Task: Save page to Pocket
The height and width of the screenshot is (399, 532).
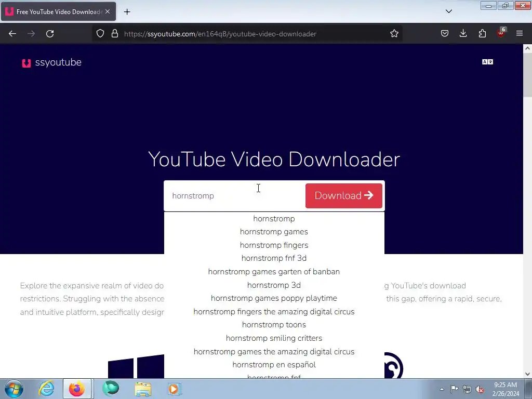Action: (445, 34)
